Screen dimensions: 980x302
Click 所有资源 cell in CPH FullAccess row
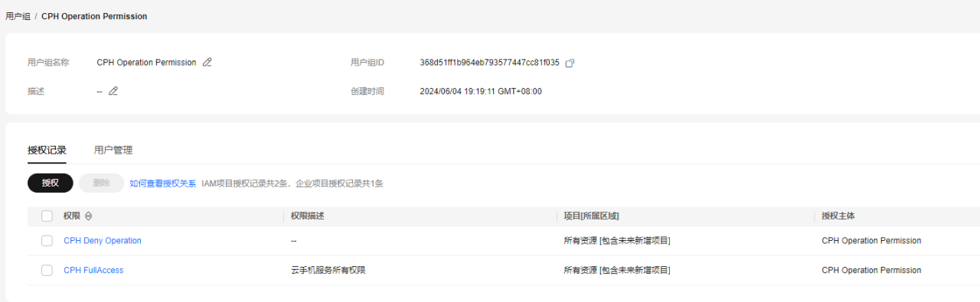[617, 271]
